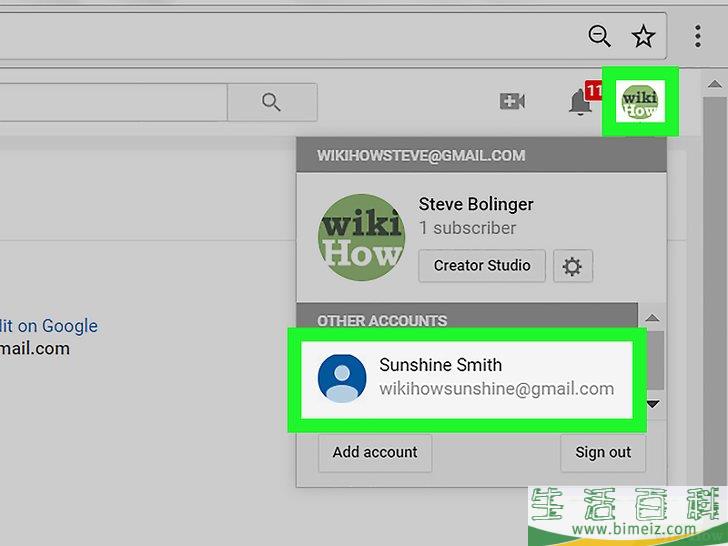Click the OTHER ACCOUNTS heading
Screen dimensions: 728x546
pyautogui.click(x=382, y=321)
